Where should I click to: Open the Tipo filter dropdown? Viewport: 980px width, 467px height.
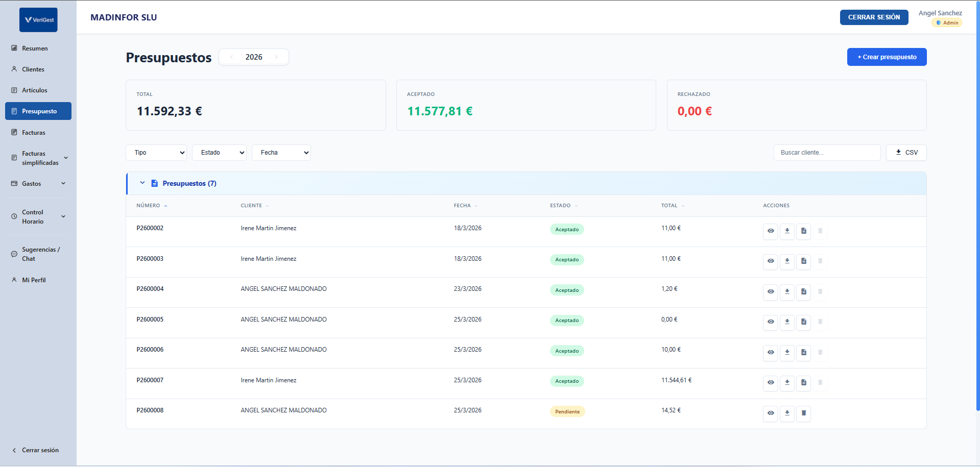156,153
